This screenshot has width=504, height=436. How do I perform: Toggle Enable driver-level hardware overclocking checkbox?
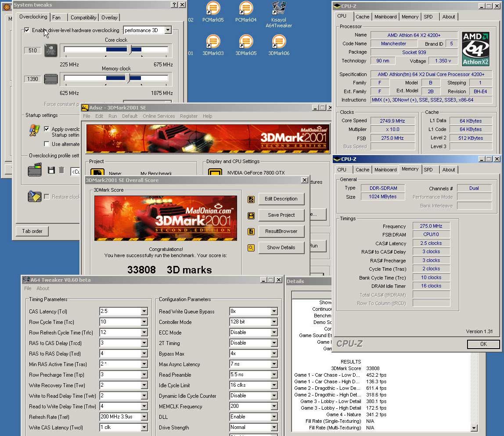[x=27, y=30]
